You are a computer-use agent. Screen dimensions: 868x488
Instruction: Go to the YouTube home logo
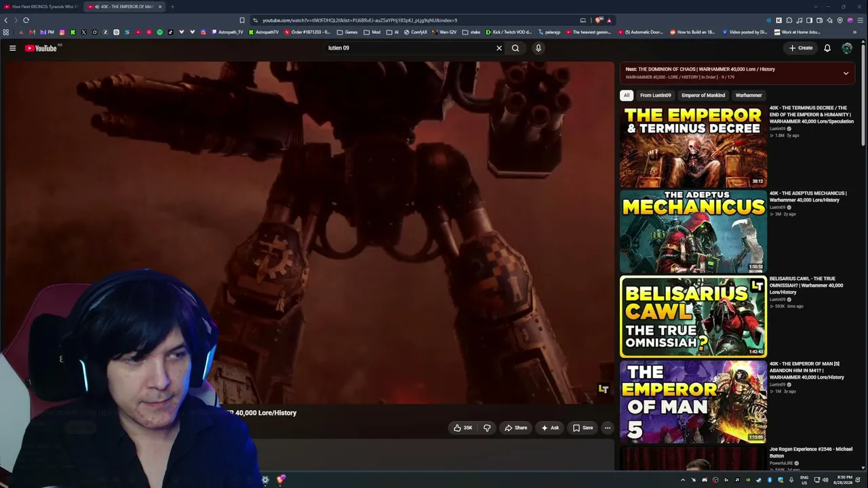pos(41,48)
